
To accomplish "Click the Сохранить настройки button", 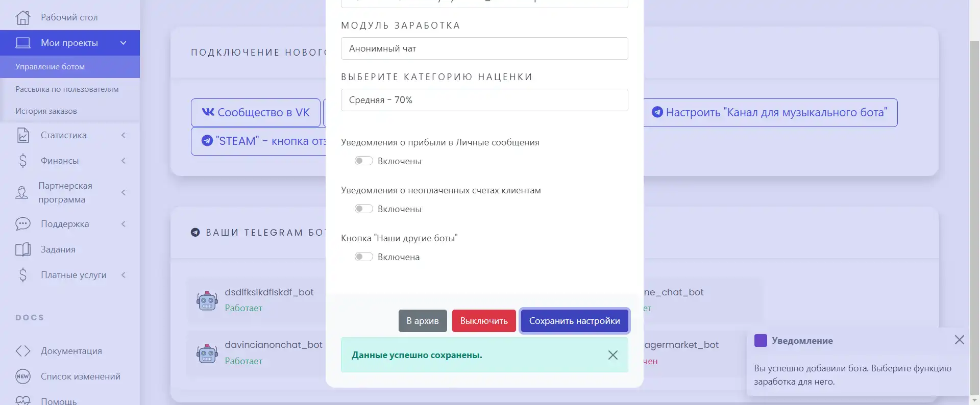I will click(x=574, y=321).
